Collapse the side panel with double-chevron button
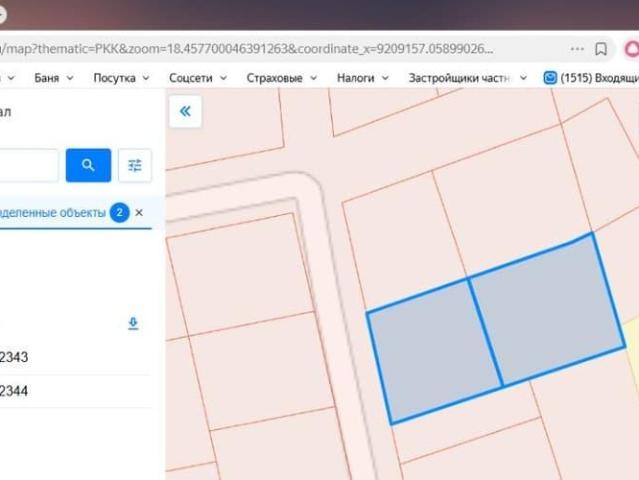639x480 pixels. point(185,111)
